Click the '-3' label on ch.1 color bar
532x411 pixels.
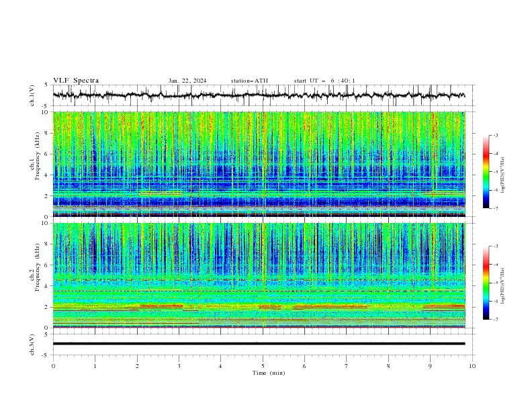click(x=496, y=135)
